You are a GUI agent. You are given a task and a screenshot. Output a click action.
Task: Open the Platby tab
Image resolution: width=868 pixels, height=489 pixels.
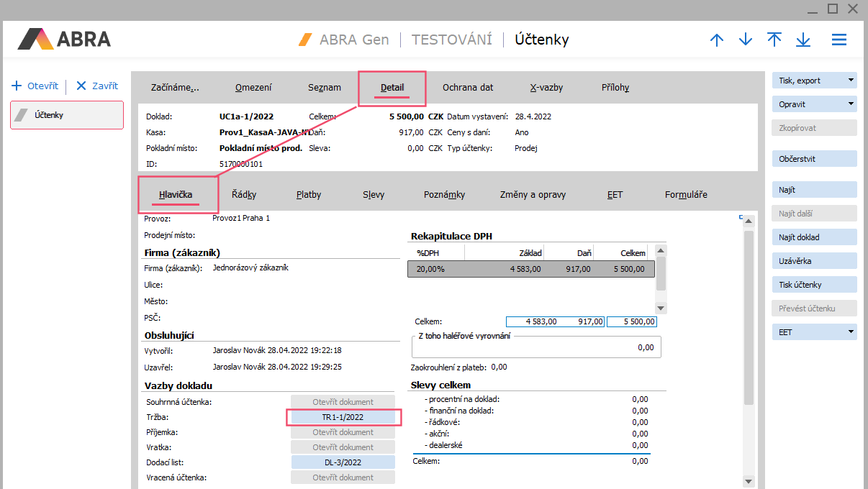point(309,195)
